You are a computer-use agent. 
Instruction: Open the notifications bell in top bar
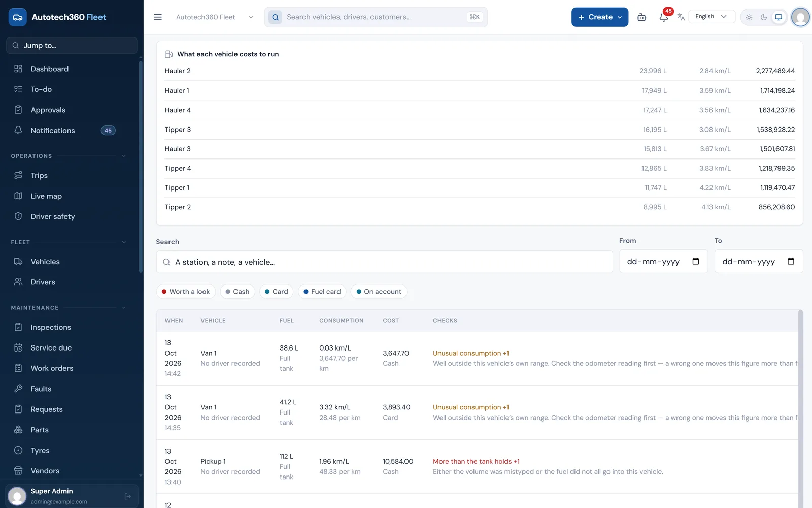663,17
